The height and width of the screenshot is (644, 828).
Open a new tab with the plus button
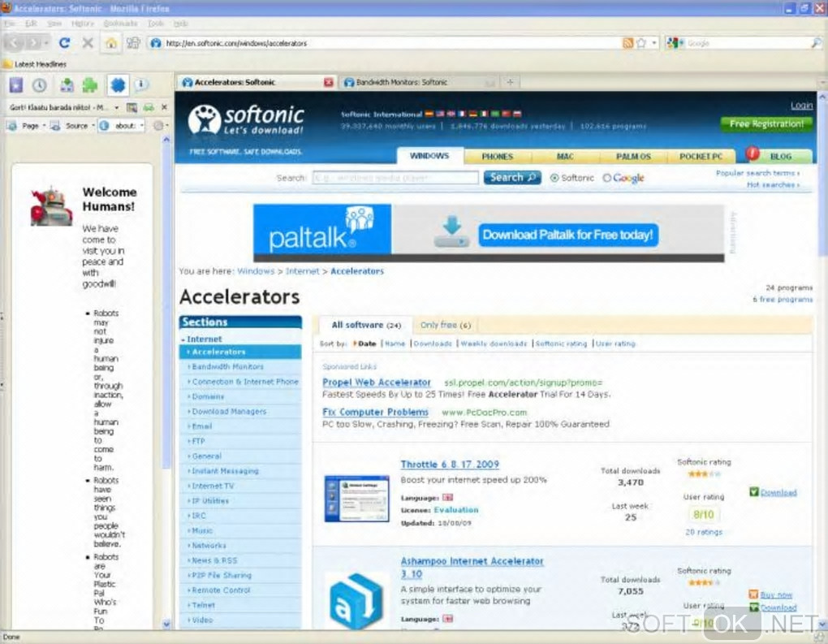click(510, 82)
